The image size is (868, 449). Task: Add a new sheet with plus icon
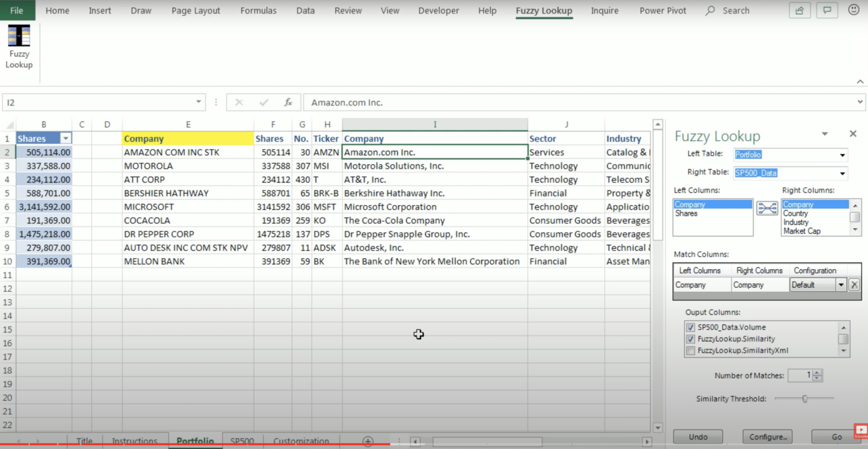tap(368, 442)
